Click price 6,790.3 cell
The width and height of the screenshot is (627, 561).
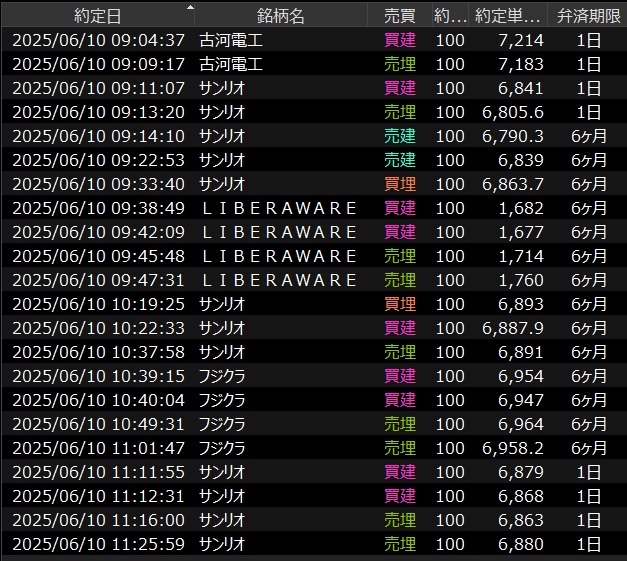(x=513, y=136)
